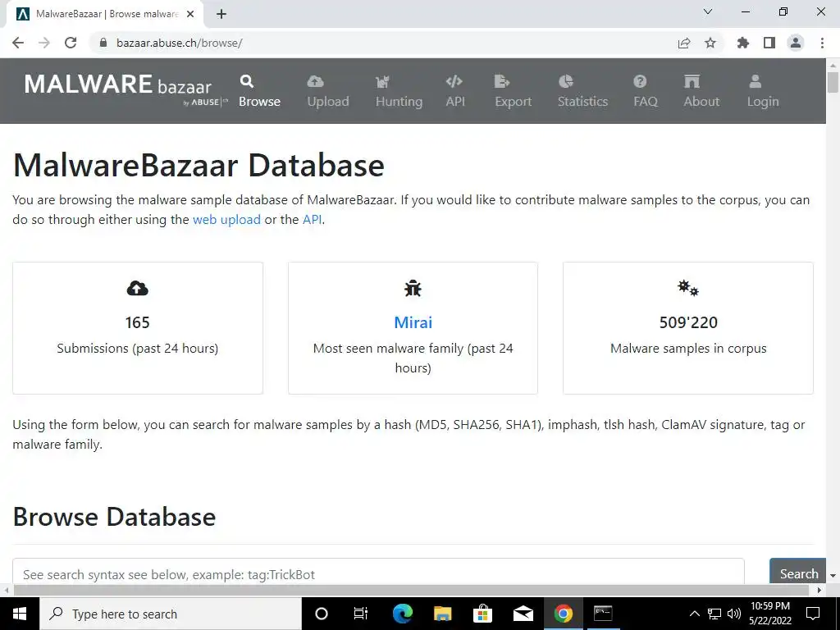Click the '165' submissions count
This screenshot has width=840, height=630.
[138, 322]
